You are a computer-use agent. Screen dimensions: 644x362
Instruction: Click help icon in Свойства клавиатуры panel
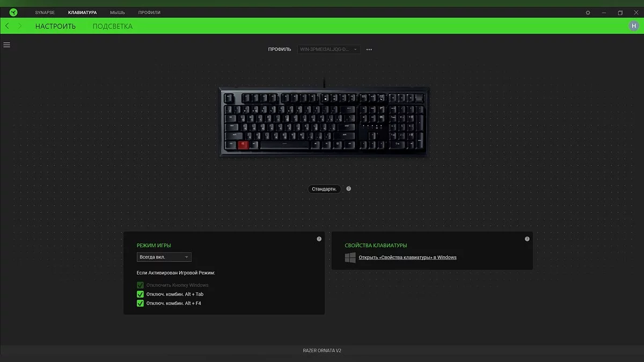(x=527, y=239)
